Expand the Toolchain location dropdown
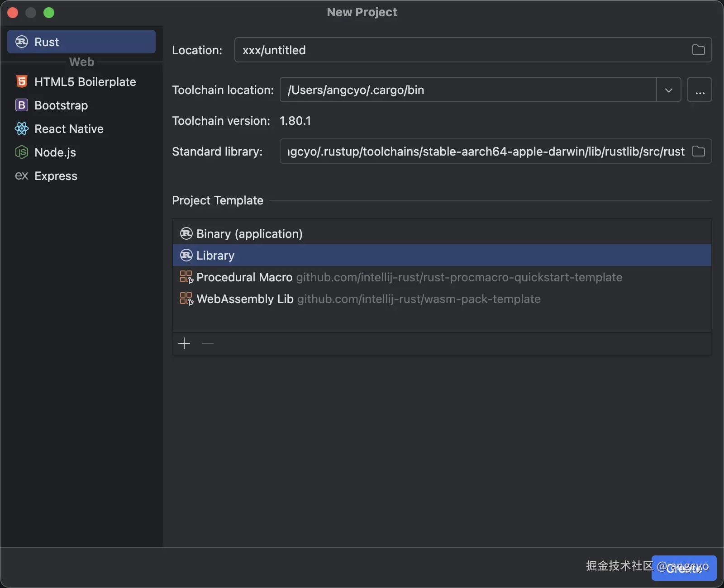This screenshot has width=724, height=588. pyautogui.click(x=668, y=90)
